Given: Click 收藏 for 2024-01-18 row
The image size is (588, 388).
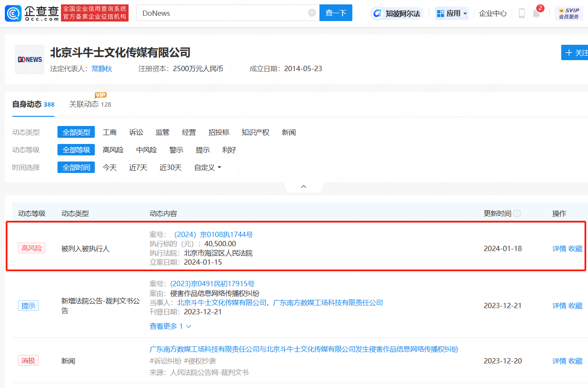Looking at the screenshot, I should (x=575, y=248).
